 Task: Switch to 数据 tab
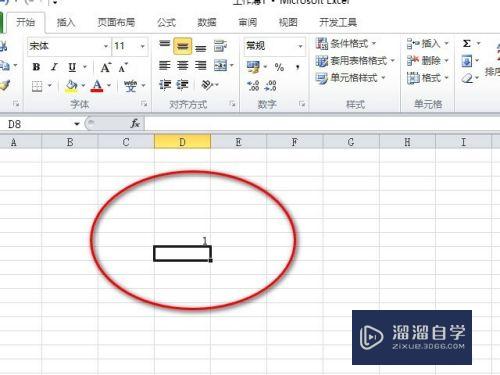[207, 22]
